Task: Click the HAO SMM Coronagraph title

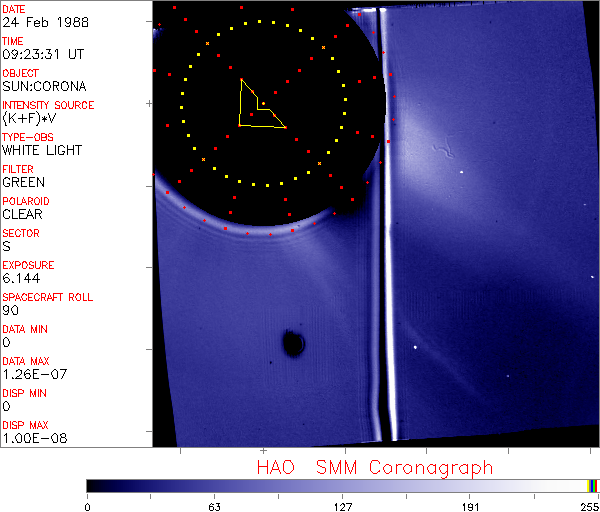Action: tap(375, 468)
